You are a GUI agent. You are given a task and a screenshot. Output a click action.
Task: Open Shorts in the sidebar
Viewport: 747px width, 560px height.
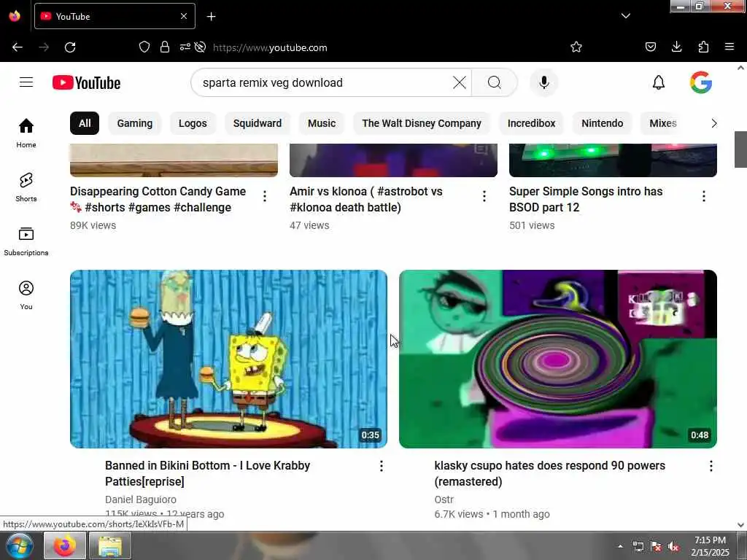(26, 187)
